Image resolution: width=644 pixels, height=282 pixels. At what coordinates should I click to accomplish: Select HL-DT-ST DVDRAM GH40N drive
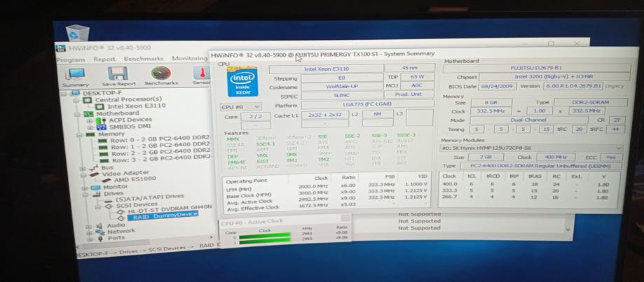pyautogui.click(x=170, y=209)
